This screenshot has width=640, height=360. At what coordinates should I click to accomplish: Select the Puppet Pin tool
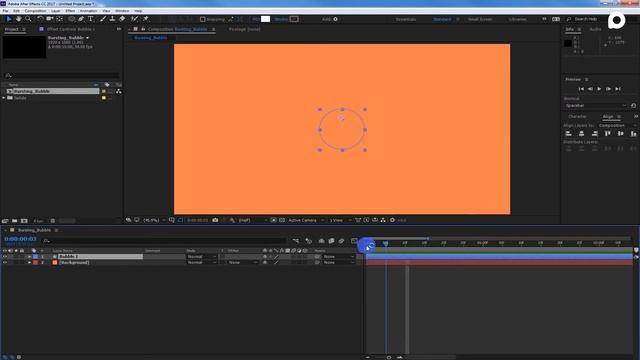point(146,19)
